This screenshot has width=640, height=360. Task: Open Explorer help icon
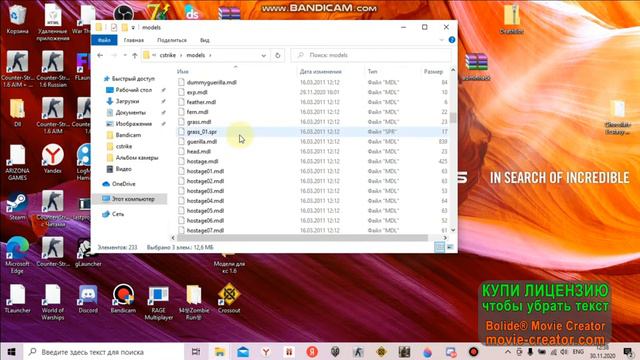tap(451, 40)
